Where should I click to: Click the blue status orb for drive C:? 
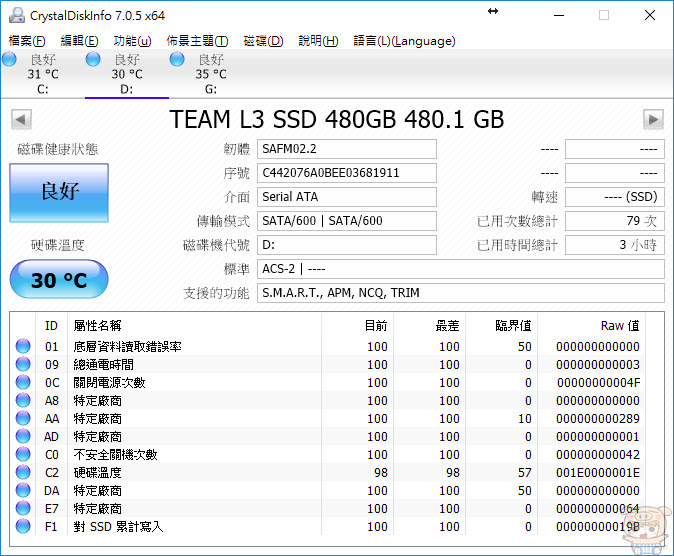[x=9, y=59]
